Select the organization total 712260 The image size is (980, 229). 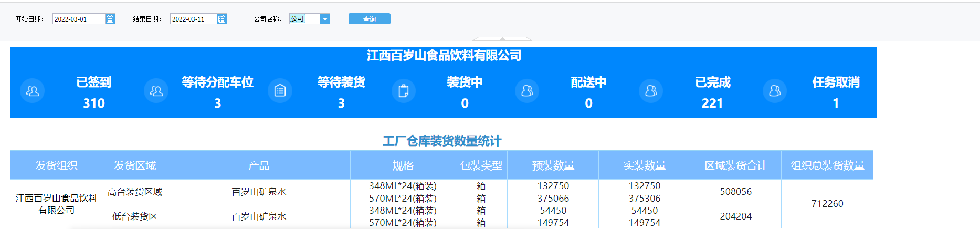827,204
